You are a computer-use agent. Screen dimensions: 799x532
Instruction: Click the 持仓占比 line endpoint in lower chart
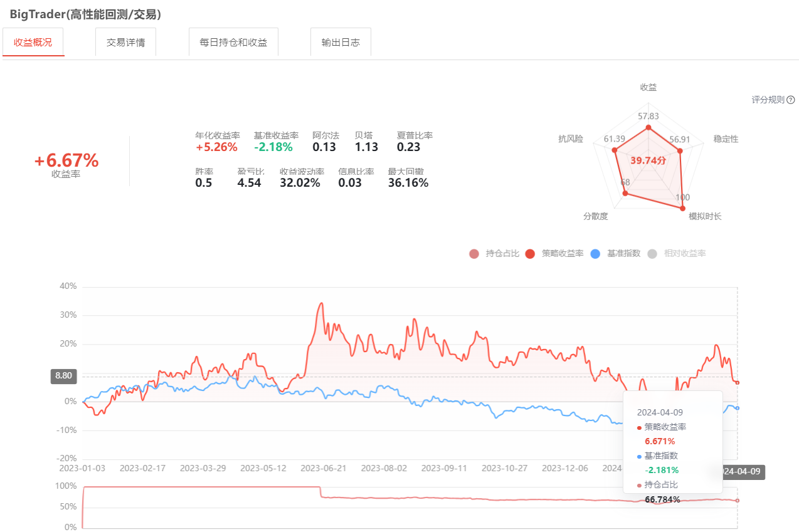pos(738,501)
